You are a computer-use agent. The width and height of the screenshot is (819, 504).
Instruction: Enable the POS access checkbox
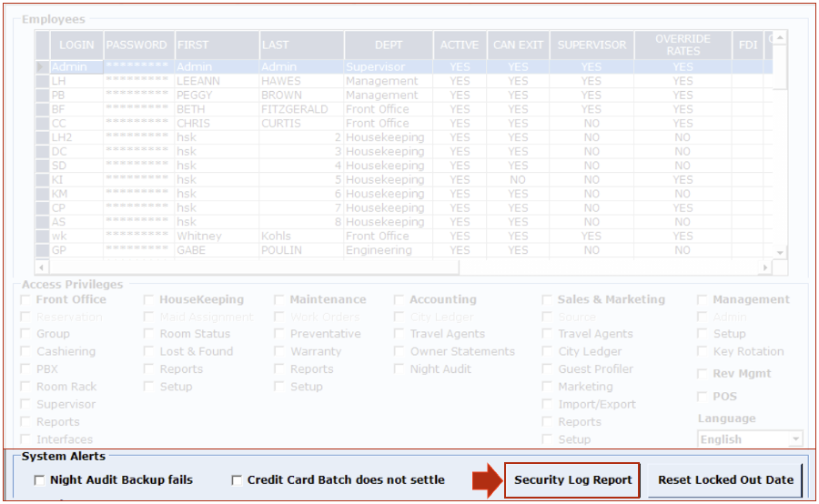(x=703, y=397)
